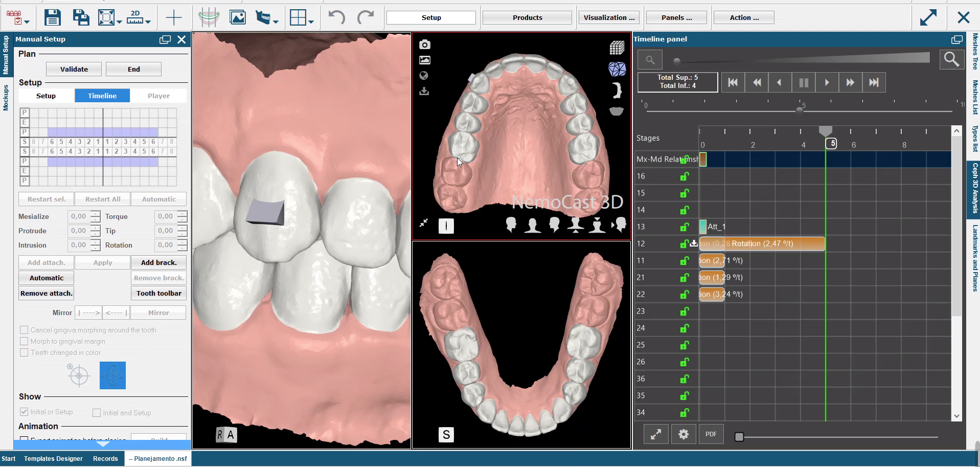Jump to the first timeline stage
The height and width of the screenshot is (467, 980).
733,82
